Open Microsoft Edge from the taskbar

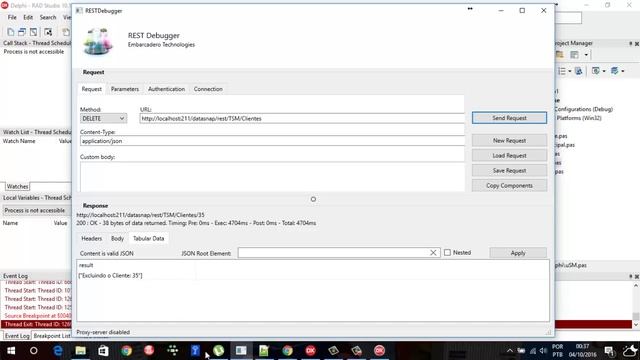click(x=58, y=351)
